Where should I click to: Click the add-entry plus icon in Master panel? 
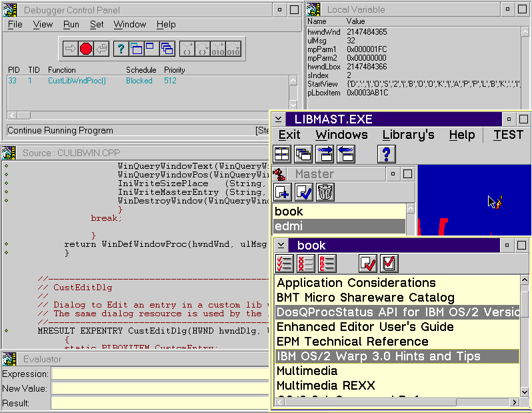point(282,192)
